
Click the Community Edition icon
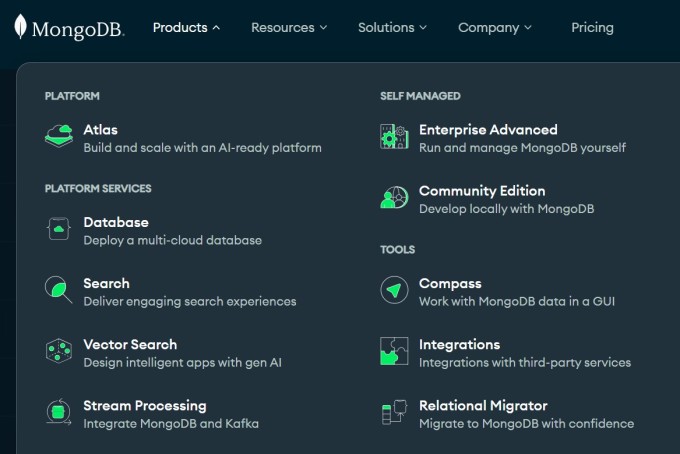[x=394, y=198]
